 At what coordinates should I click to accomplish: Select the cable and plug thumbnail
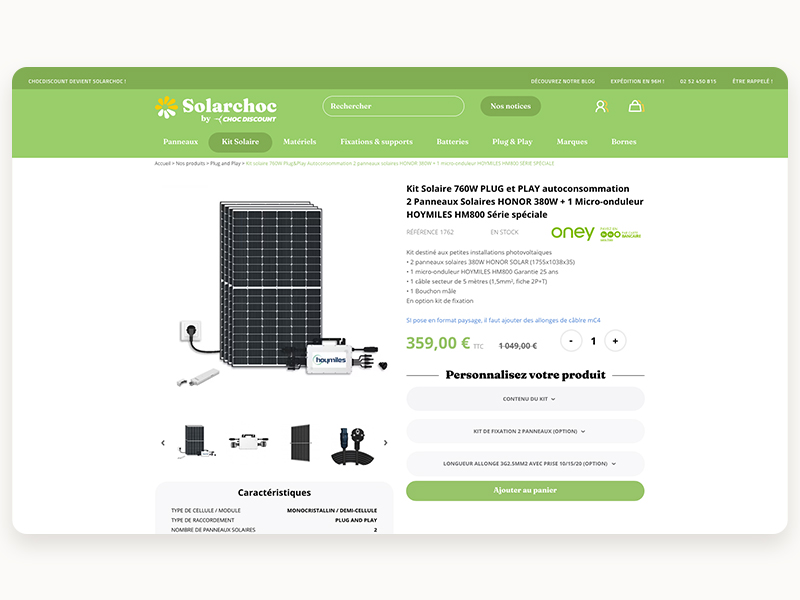(353, 445)
